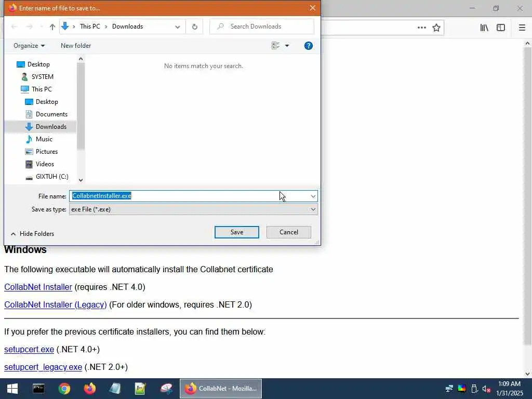This screenshot has width=532, height=399.
Task: Open the green notepad taskbar icon
Action: tap(140, 389)
